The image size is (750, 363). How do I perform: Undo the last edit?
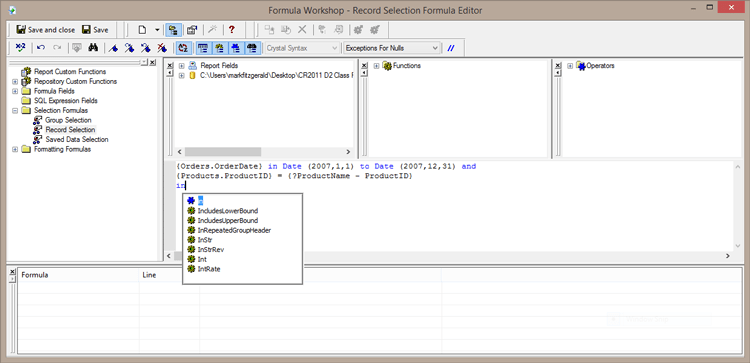tap(41, 47)
